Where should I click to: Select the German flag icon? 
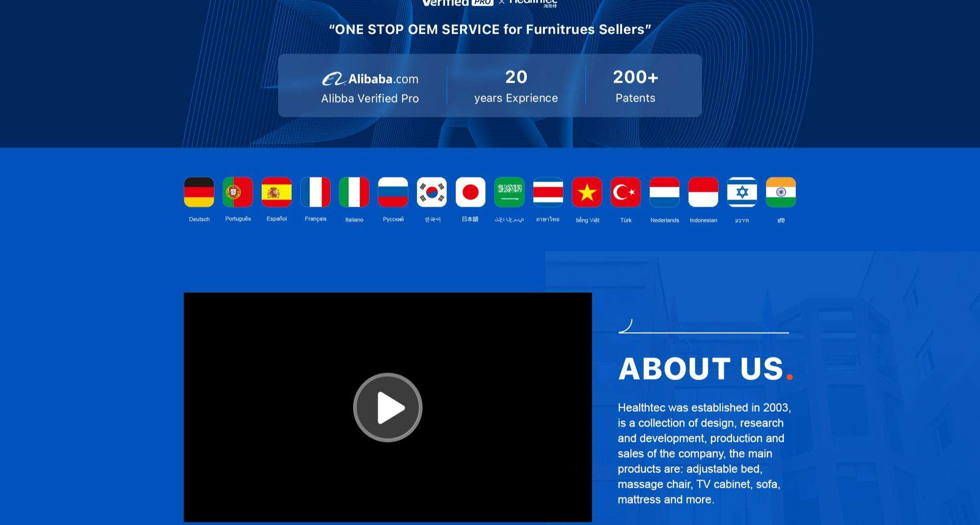tap(199, 192)
